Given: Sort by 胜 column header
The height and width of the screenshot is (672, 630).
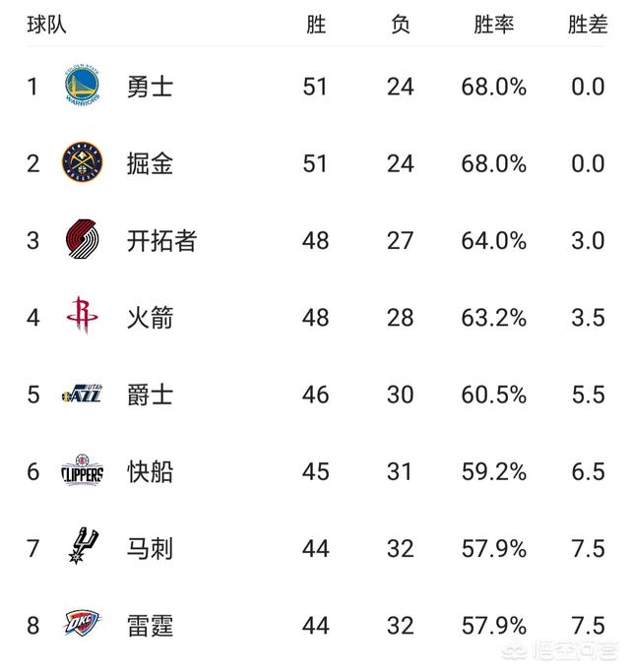Looking at the screenshot, I should click(x=316, y=24).
